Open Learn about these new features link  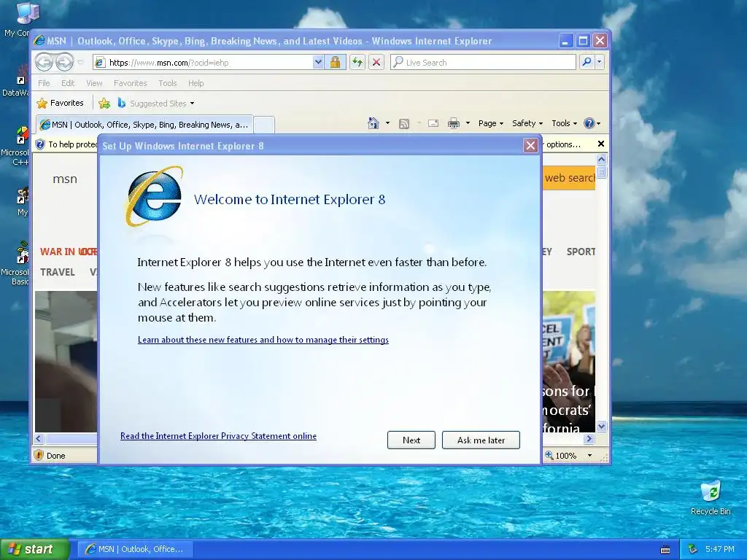pos(263,340)
